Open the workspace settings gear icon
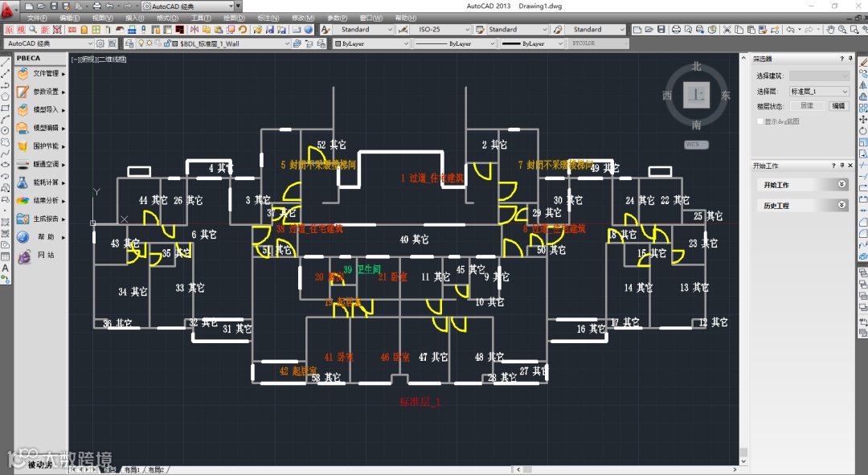Screen dimensions: 868x475 100,43
